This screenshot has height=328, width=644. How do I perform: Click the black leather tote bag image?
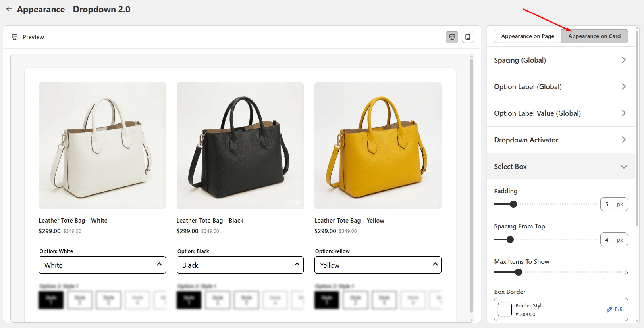tap(240, 146)
